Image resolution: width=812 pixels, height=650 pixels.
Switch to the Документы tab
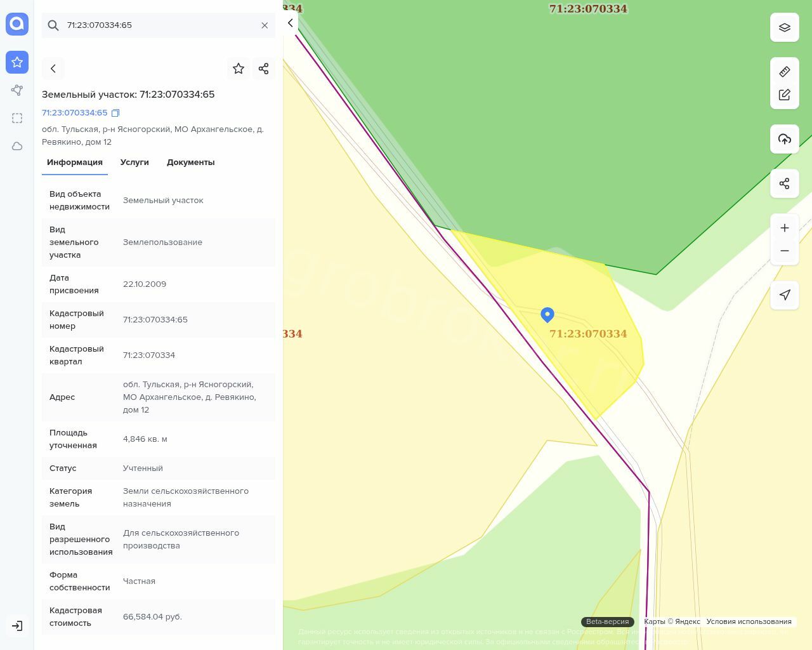190,162
